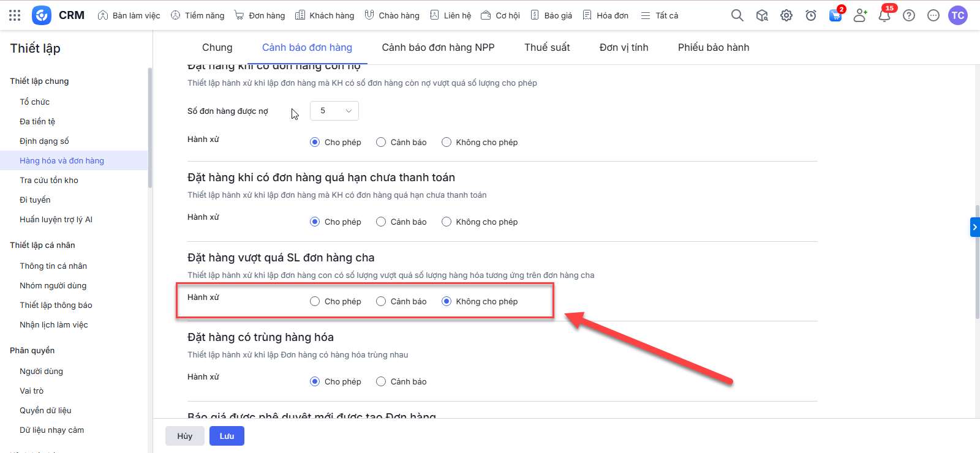The image size is (980, 453).
Task: Click the 'Hủy' cancel button
Action: click(185, 436)
